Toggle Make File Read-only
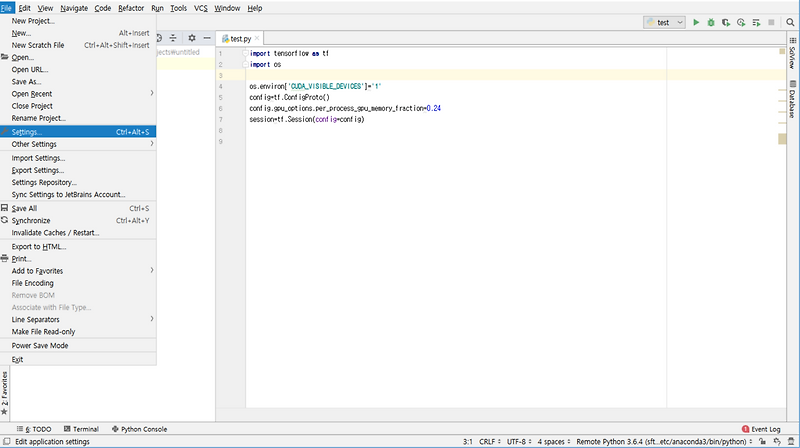Screen dimensions: 800x448 point(78,332)
